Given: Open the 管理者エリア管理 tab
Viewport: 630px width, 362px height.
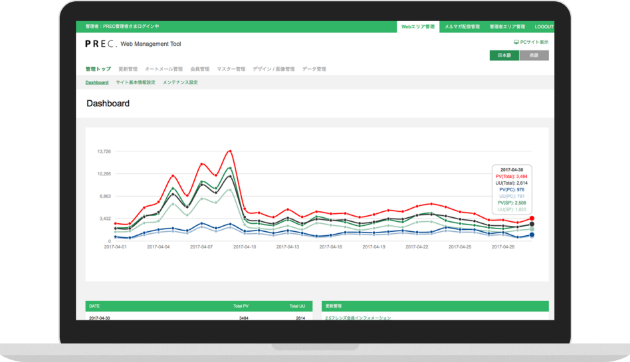Looking at the screenshot, I should coord(507,27).
